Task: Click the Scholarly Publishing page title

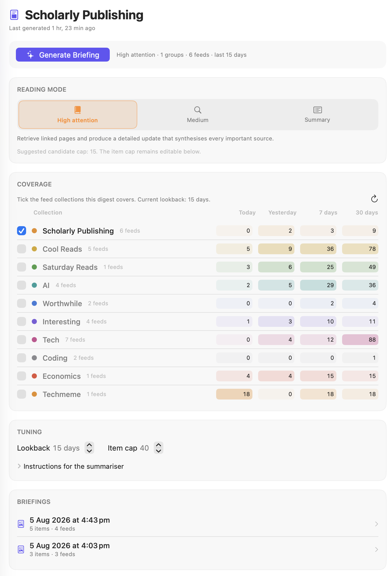Action: coord(84,15)
